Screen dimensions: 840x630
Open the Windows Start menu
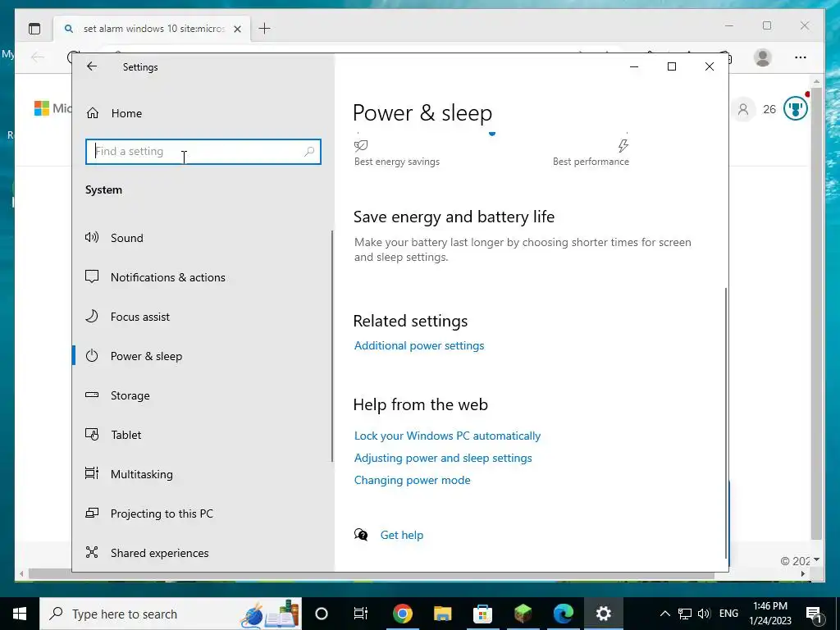20,614
